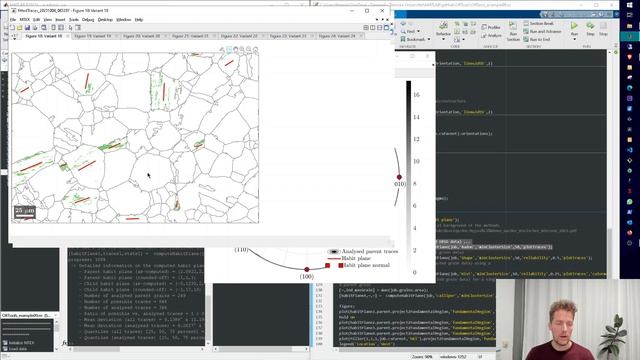Click the restore view home axes icon

coord(256,49)
